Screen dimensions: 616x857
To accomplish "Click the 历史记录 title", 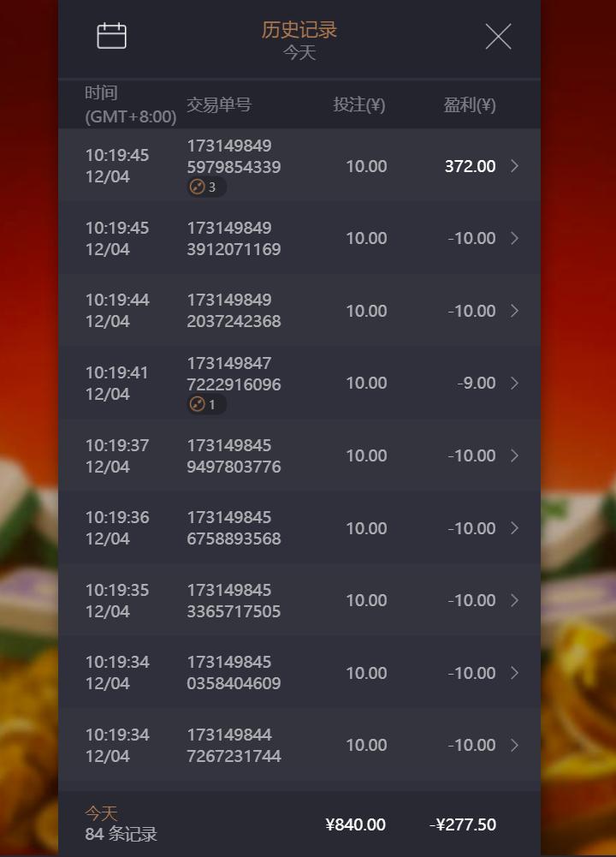I will [x=299, y=29].
